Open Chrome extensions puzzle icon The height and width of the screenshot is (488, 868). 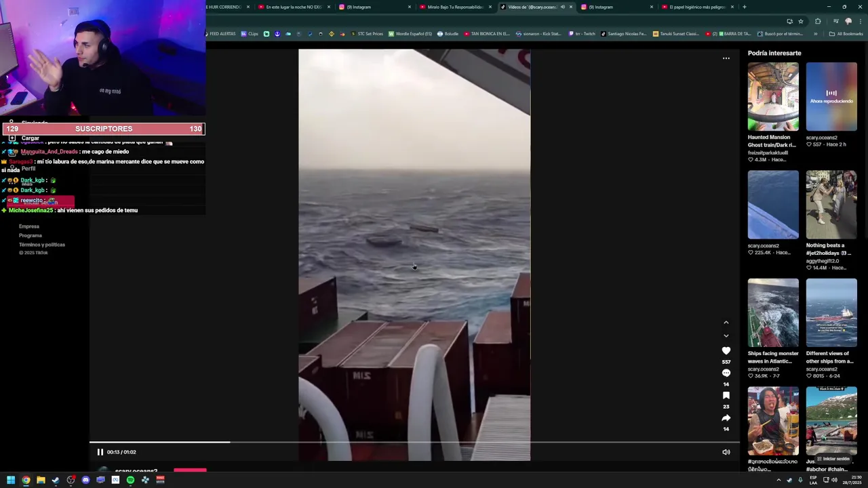coord(817,21)
